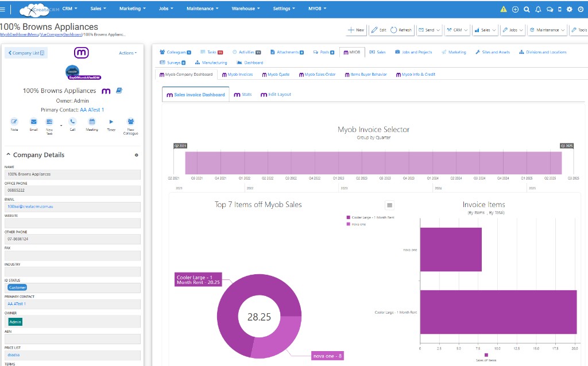Click the company avatar image
Screen dimensions: 588x366
tap(72, 72)
